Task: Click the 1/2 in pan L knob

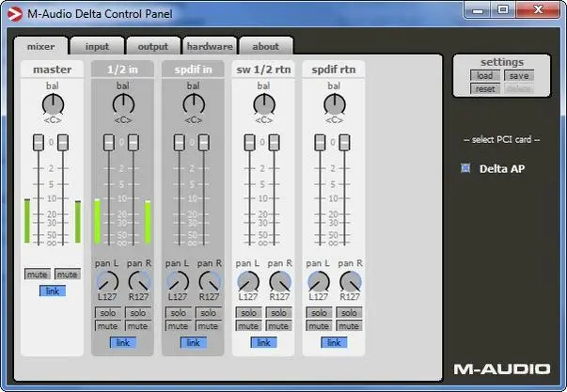Action: (107, 282)
